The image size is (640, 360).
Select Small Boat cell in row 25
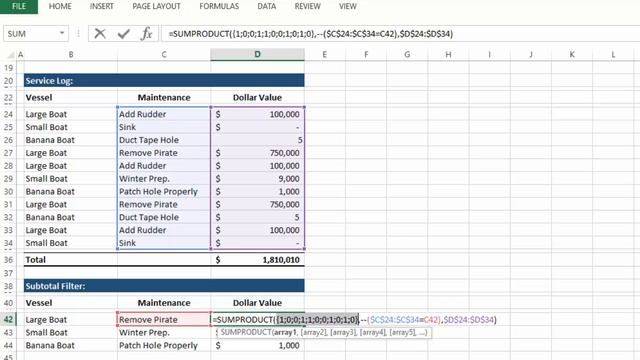coord(71,127)
